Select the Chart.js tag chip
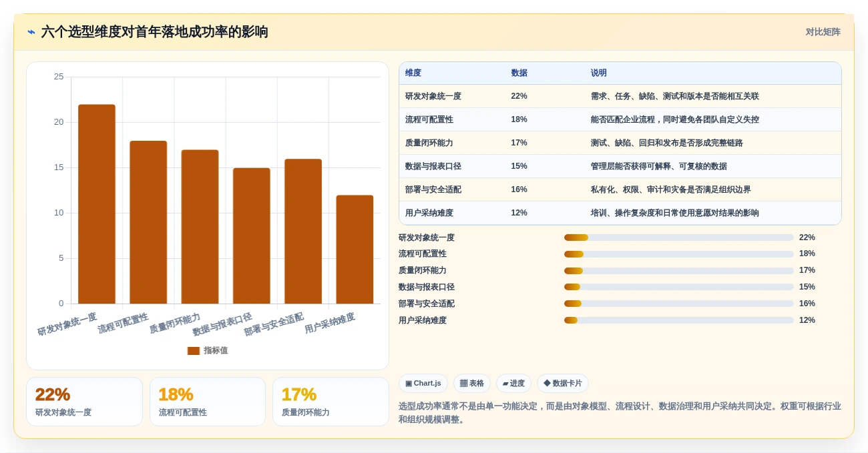 coord(423,383)
